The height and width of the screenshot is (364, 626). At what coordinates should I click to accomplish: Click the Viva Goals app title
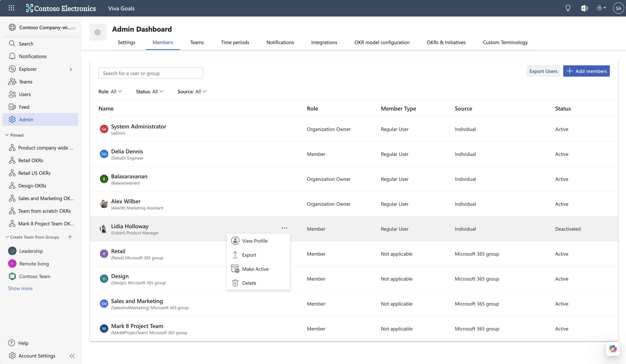(122, 8)
